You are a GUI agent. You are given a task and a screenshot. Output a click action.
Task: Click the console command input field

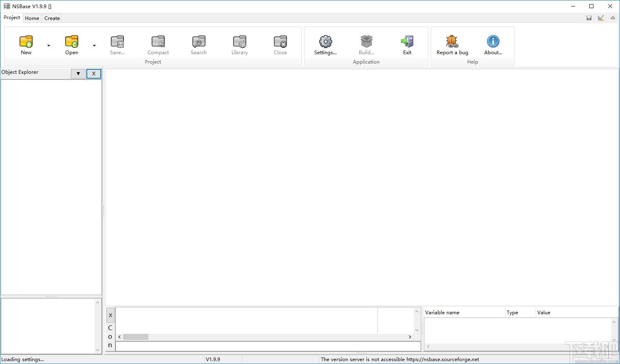pos(268,346)
